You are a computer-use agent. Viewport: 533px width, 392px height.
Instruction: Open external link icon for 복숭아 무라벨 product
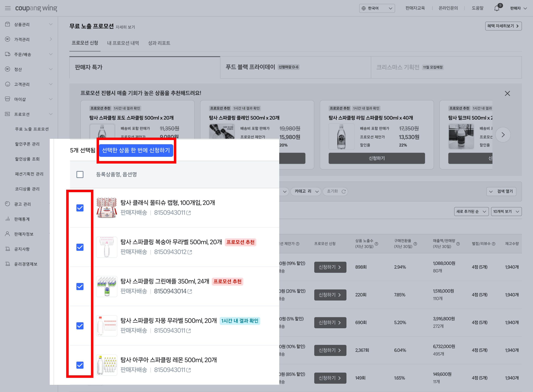(x=190, y=252)
